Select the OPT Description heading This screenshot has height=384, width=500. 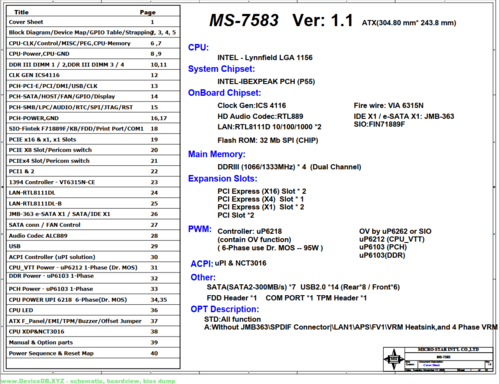225,309
